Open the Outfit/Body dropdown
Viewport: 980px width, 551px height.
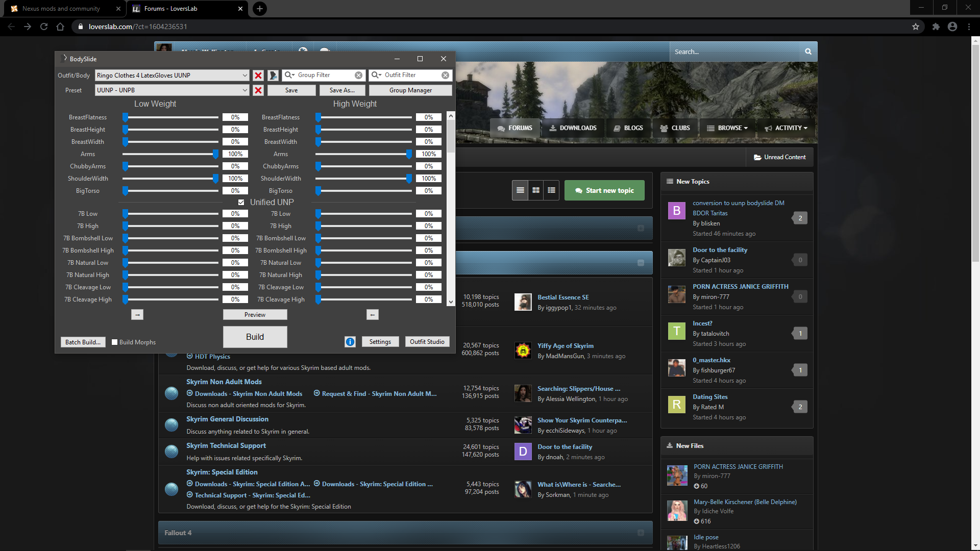pos(245,76)
